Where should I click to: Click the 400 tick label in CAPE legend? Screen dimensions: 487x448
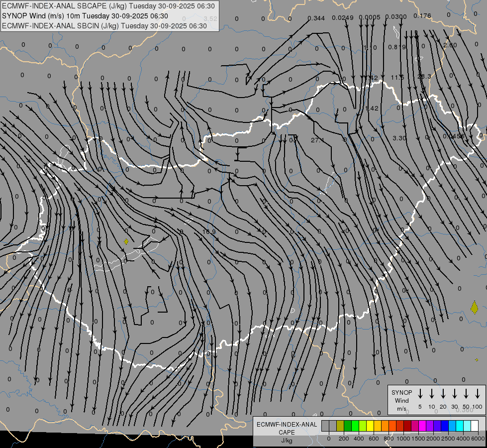[x=359, y=439]
